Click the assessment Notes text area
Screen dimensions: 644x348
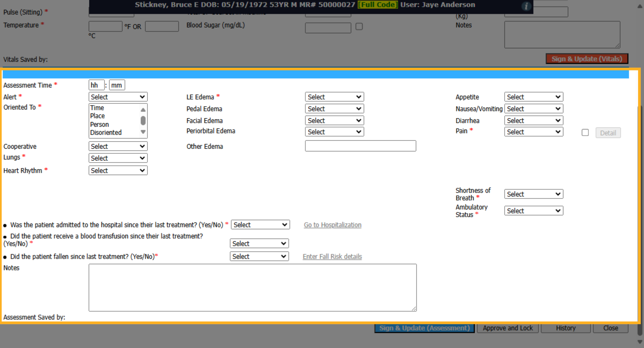pyautogui.click(x=253, y=288)
